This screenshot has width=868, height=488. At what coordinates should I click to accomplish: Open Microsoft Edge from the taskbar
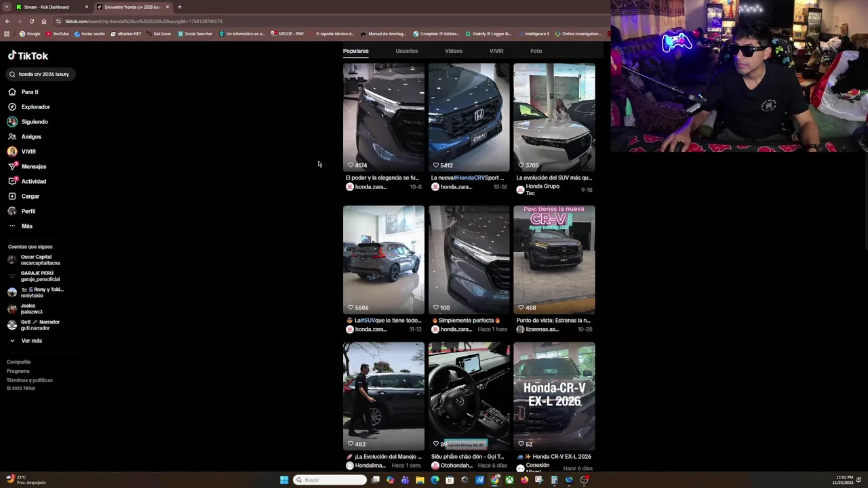point(435,480)
